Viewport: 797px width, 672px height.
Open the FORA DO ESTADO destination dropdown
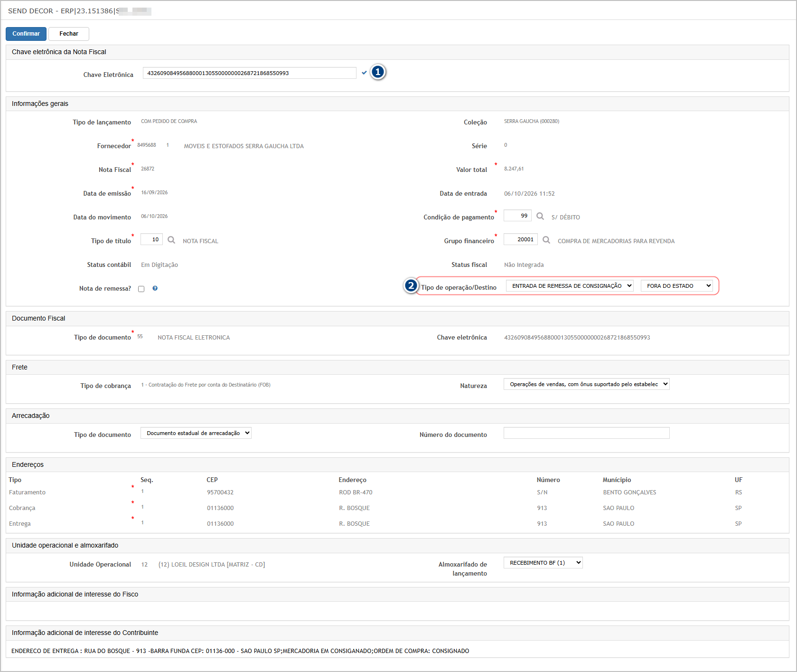(x=676, y=286)
